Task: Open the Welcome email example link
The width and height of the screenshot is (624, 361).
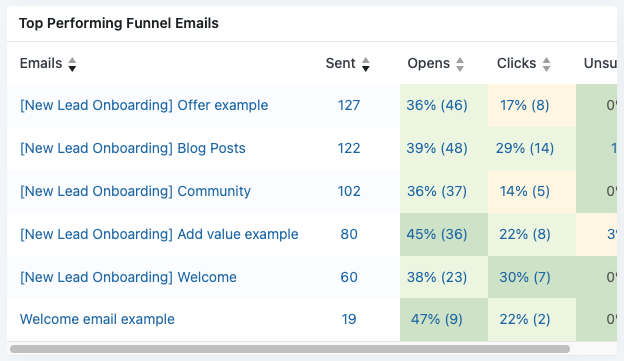Action: pos(97,319)
